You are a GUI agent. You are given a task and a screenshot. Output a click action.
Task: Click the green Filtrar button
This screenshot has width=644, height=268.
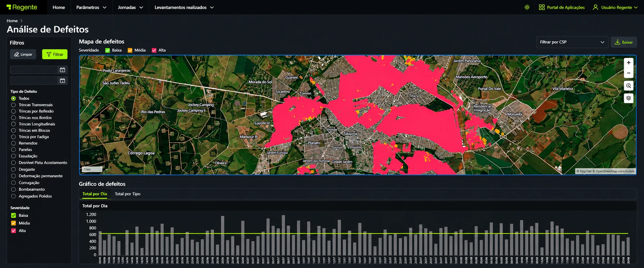(55, 54)
